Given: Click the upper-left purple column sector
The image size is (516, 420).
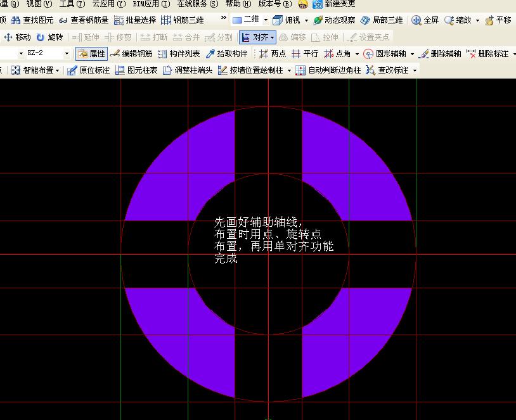Looking at the screenshot, I should tap(184, 171).
